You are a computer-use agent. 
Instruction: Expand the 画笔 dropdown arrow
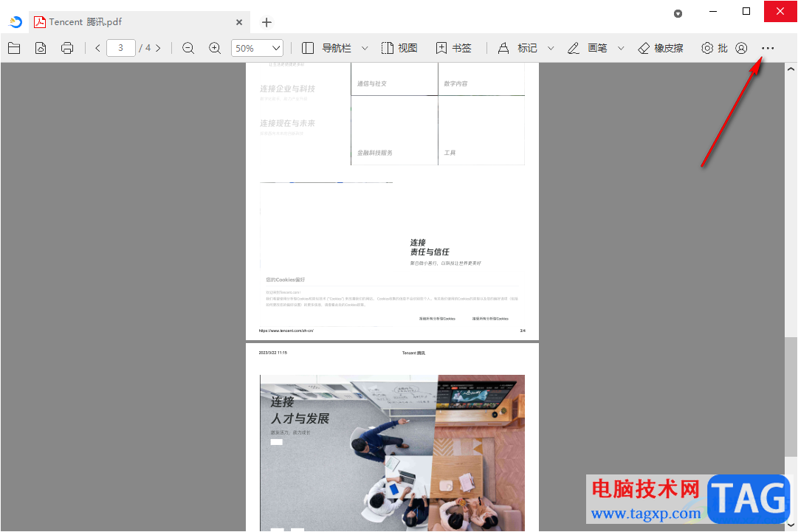(621, 48)
